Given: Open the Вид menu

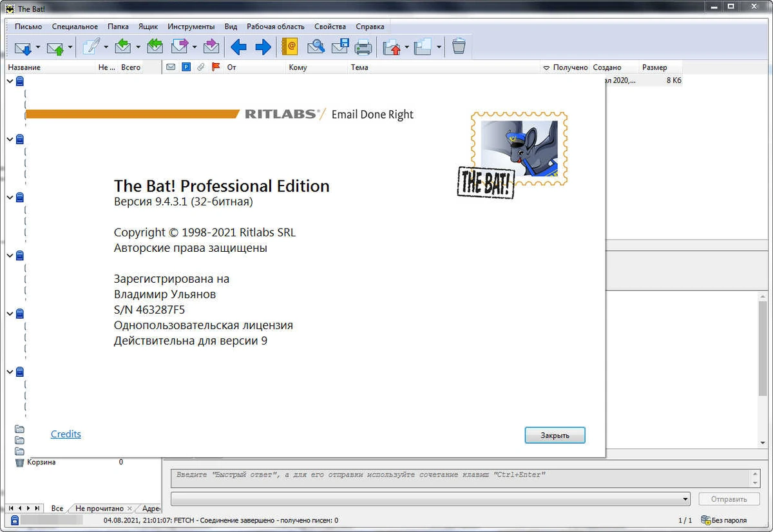Looking at the screenshot, I should click(231, 27).
